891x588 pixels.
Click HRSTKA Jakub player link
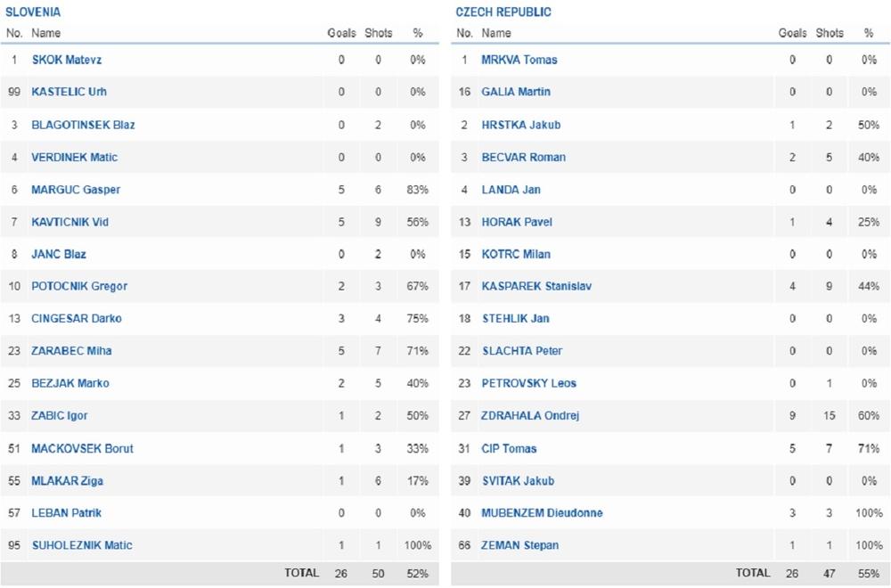[521, 125]
